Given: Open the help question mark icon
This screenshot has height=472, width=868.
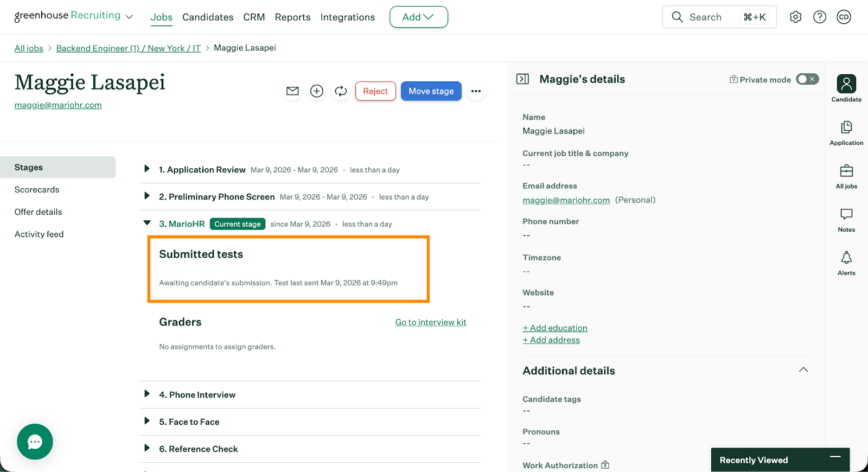Looking at the screenshot, I should 819,17.
